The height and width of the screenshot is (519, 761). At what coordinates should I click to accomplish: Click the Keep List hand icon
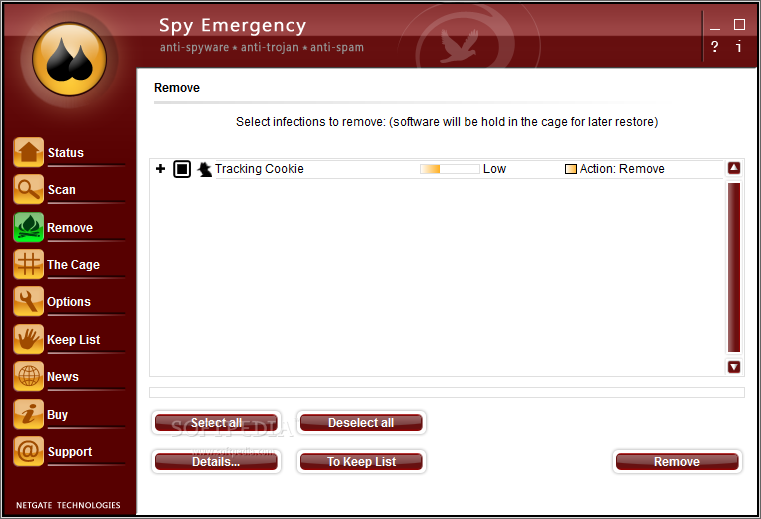(29, 339)
